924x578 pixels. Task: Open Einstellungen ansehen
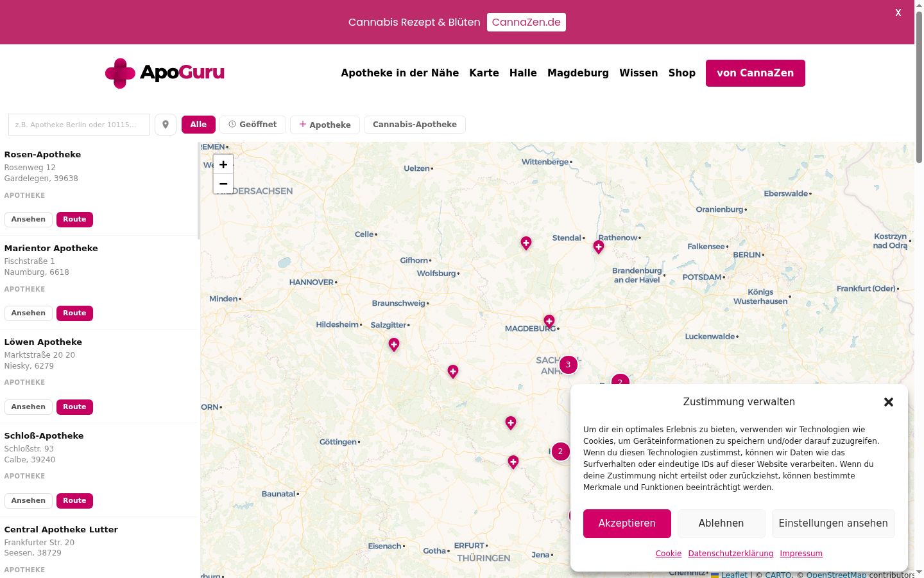834,523
